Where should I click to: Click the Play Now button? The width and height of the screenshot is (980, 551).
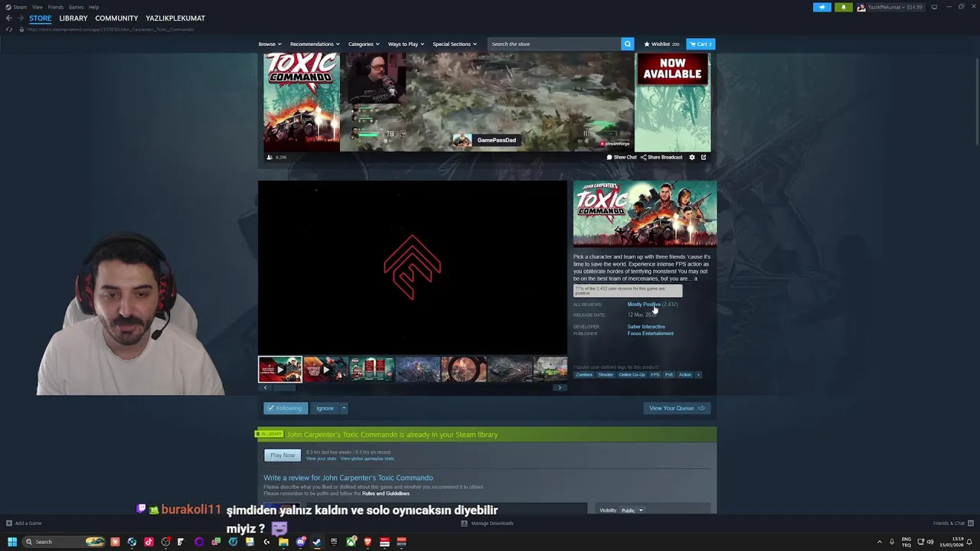(283, 455)
